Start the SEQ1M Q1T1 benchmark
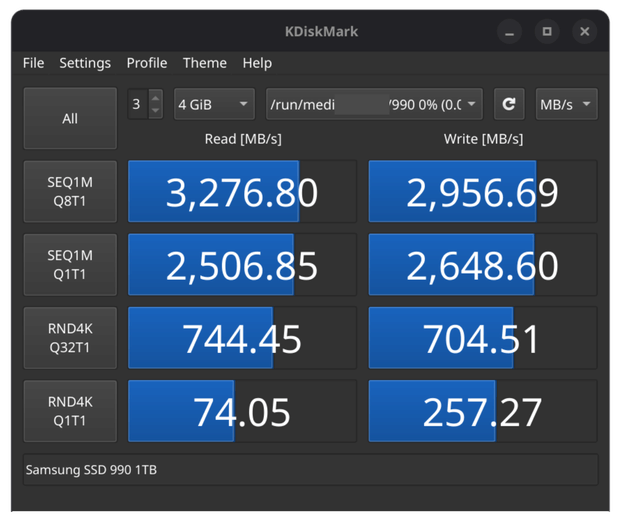 point(70,264)
